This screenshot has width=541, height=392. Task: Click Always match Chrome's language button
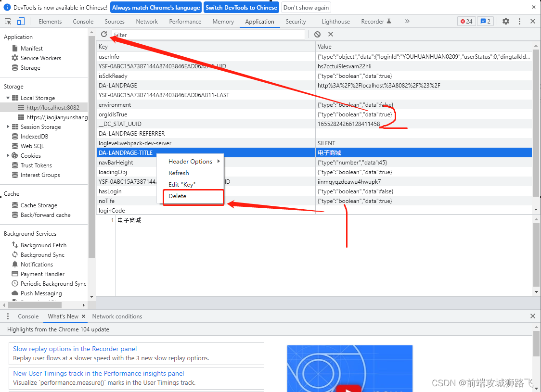coord(156,8)
